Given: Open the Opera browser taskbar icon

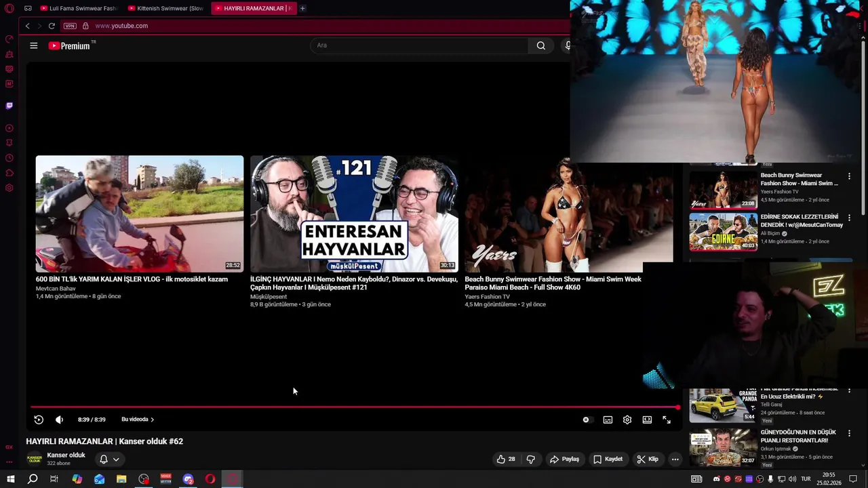Looking at the screenshot, I should [x=210, y=479].
